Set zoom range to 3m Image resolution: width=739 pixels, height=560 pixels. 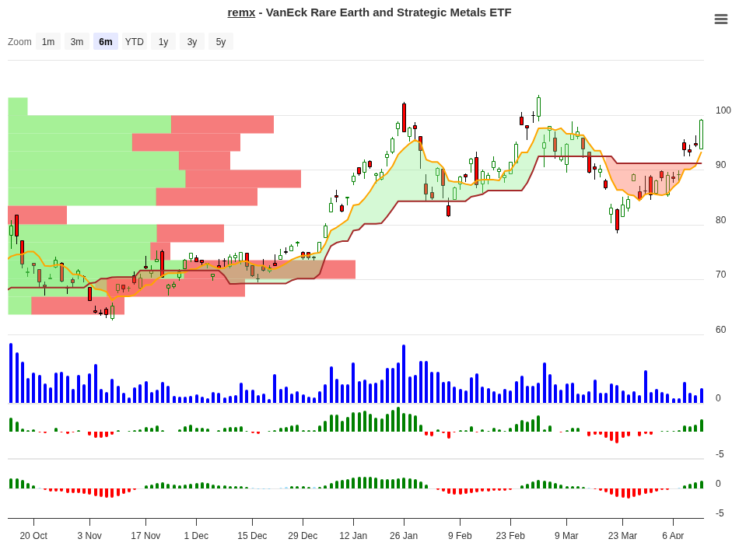[77, 41]
